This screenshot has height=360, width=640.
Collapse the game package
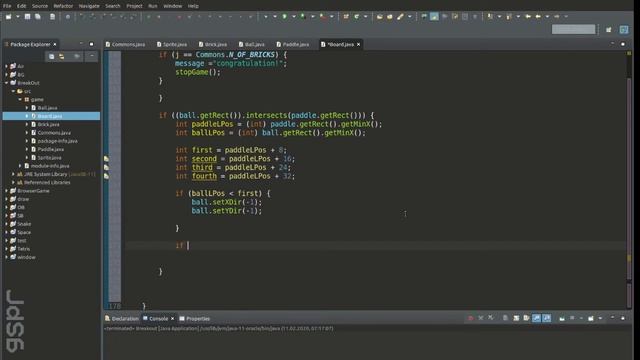click(x=20, y=99)
